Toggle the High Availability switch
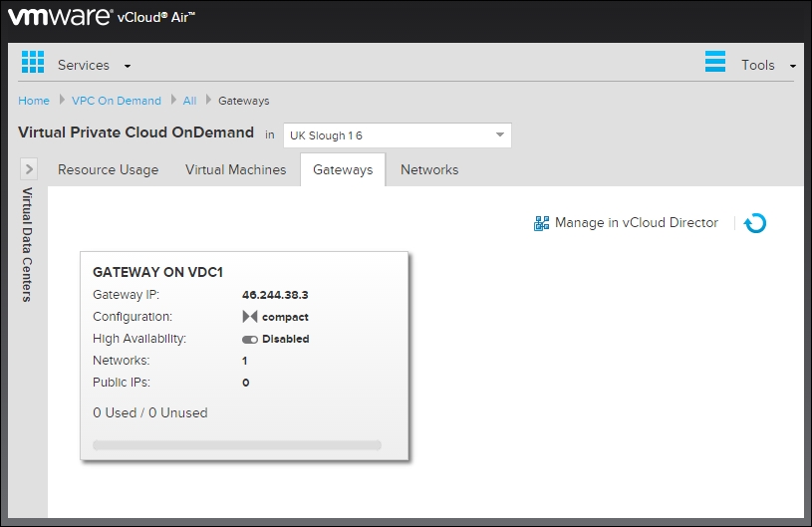The height and width of the screenshot is (527, 812). (x=250, y=339)
